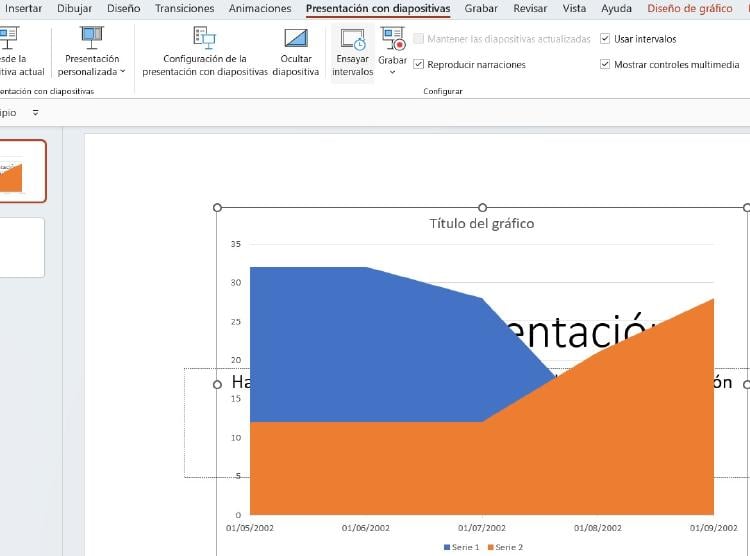Click the orange Serie 2 area
This screenshot has width=750, height=556.
click(x=400, y=470)
